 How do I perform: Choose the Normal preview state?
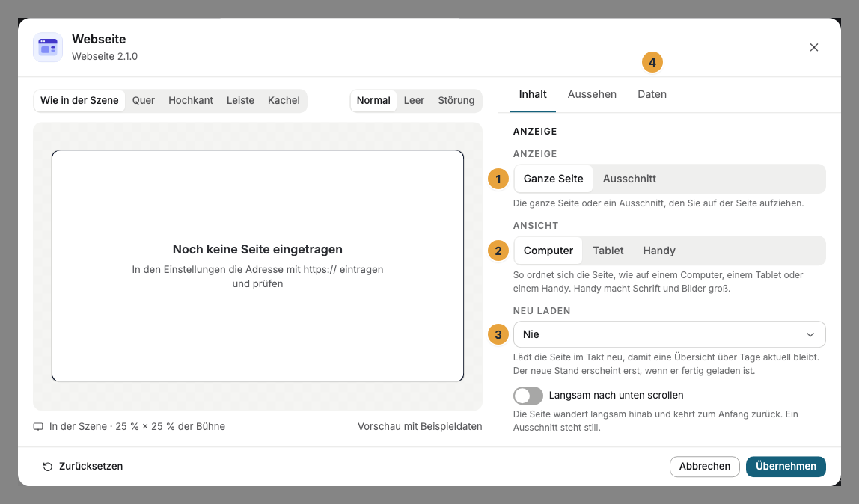tap(373, 101)
